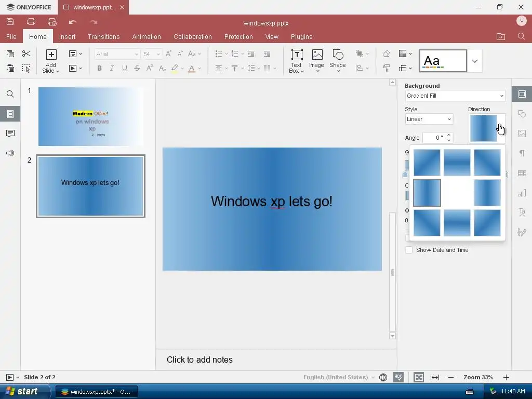Expand the slide themes gallery arrow

(475, 61)
